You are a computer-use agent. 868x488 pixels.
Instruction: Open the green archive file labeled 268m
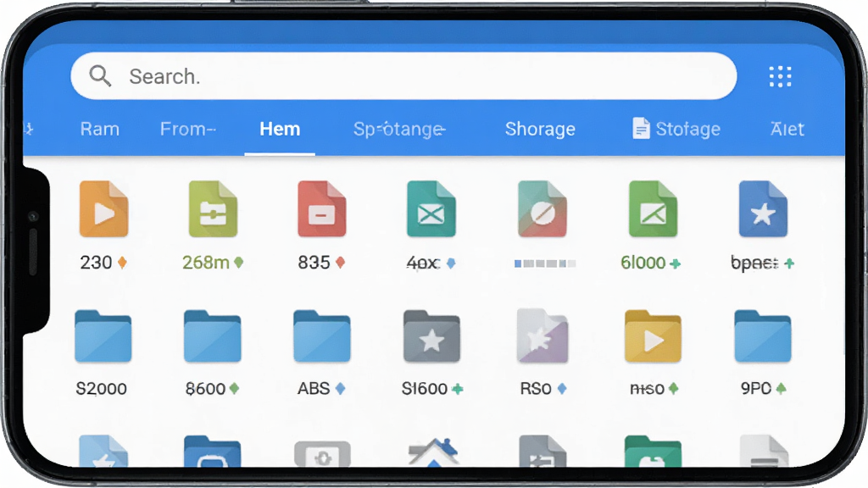(213, 209)
